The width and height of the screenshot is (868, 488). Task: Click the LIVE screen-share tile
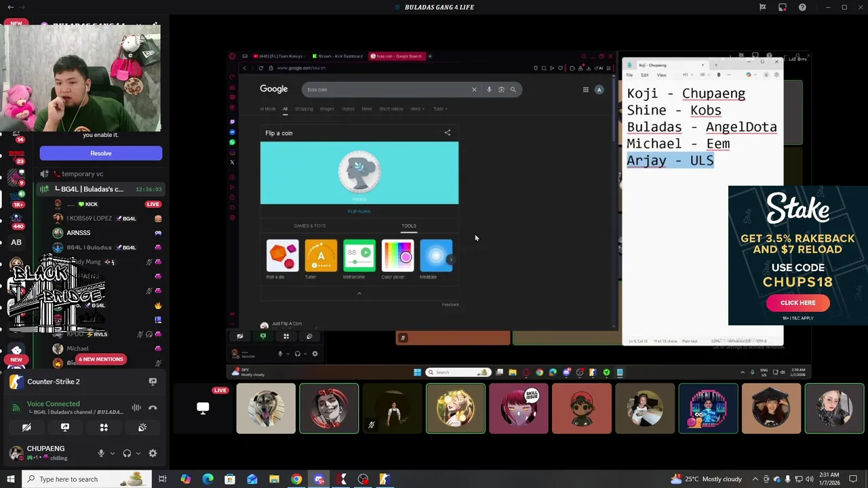pyautogui.click(x=202, y=409)
